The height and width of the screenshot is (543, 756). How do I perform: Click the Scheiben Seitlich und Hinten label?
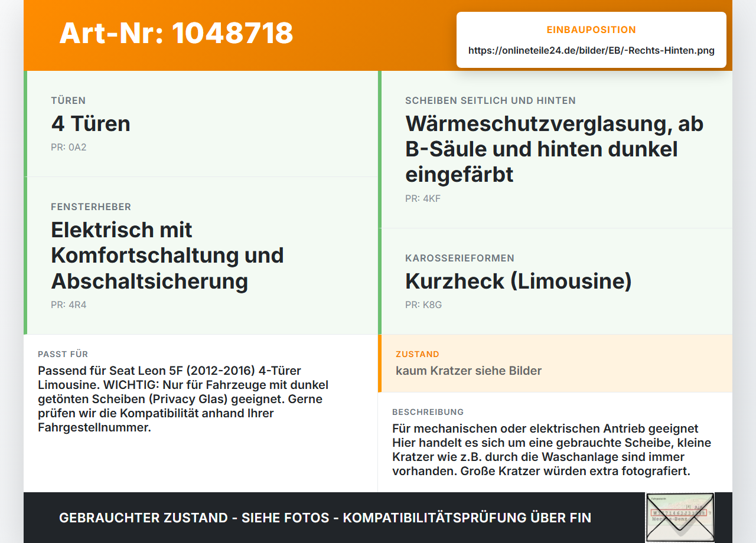click(x=490, y=100)
